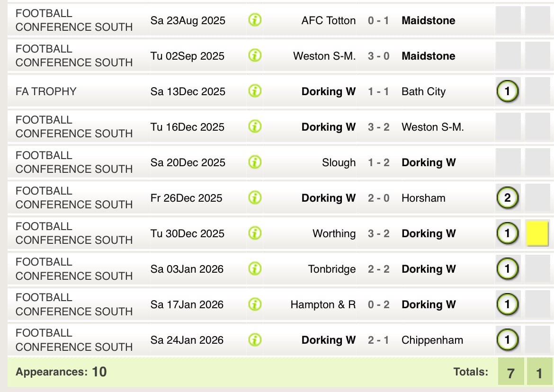Click goal badge showing 2 on Horsham row
Image resolution: width=554 pixels, height=392 pixels.
click(508, 198)
